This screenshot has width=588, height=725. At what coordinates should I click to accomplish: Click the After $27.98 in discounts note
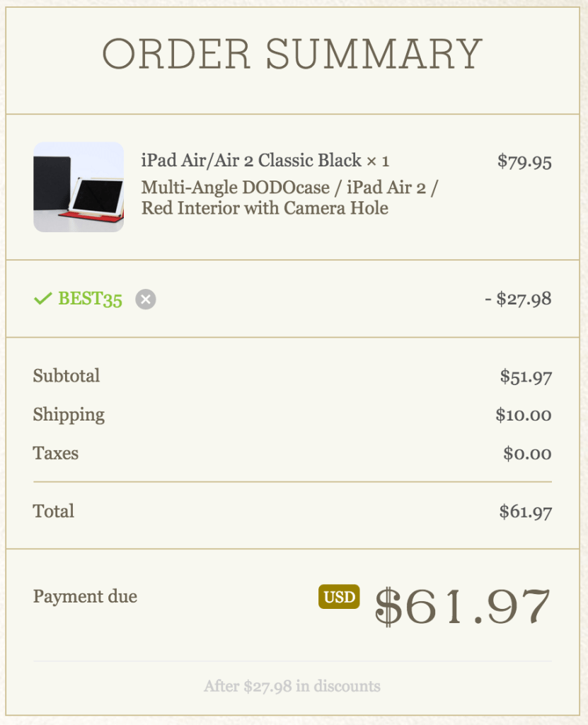(x=292, y=686)
